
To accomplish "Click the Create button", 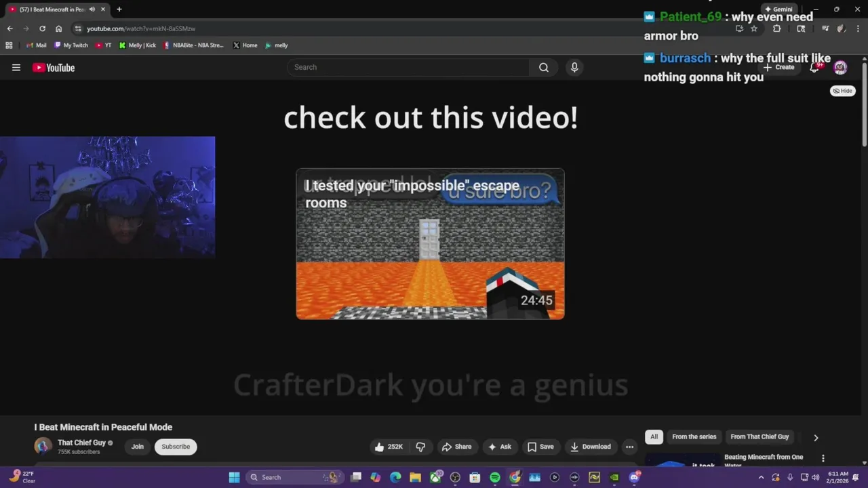I will [778, 67].
